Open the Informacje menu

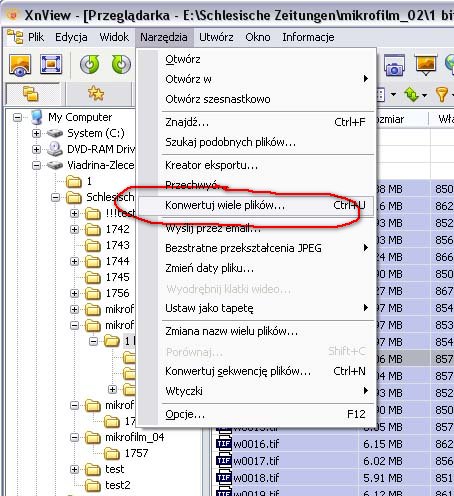pyautogui.click(x=308, y=37)
